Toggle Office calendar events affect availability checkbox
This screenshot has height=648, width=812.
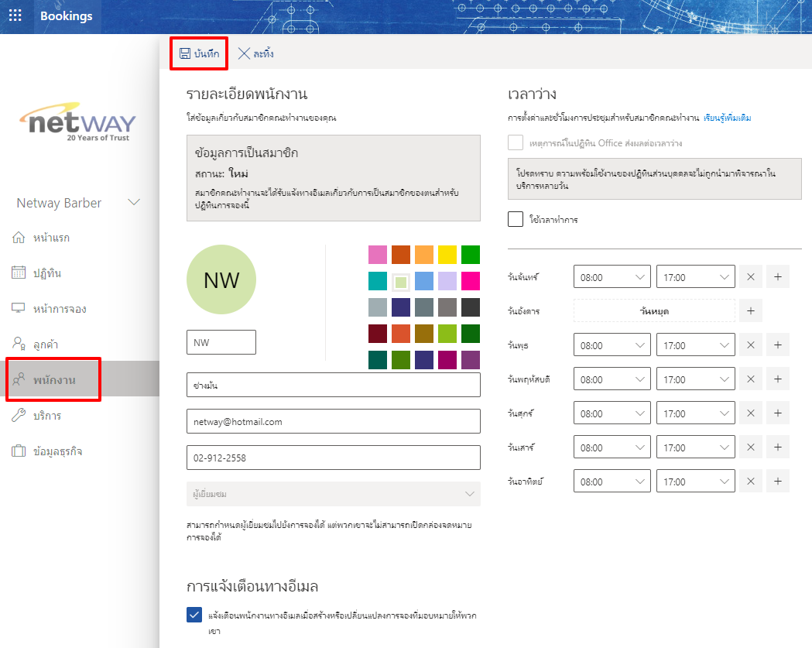516,143
